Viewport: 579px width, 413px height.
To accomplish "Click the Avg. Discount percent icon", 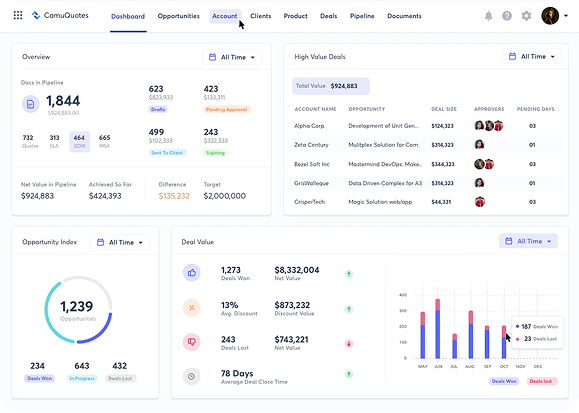I will click(x=192, y=308).
